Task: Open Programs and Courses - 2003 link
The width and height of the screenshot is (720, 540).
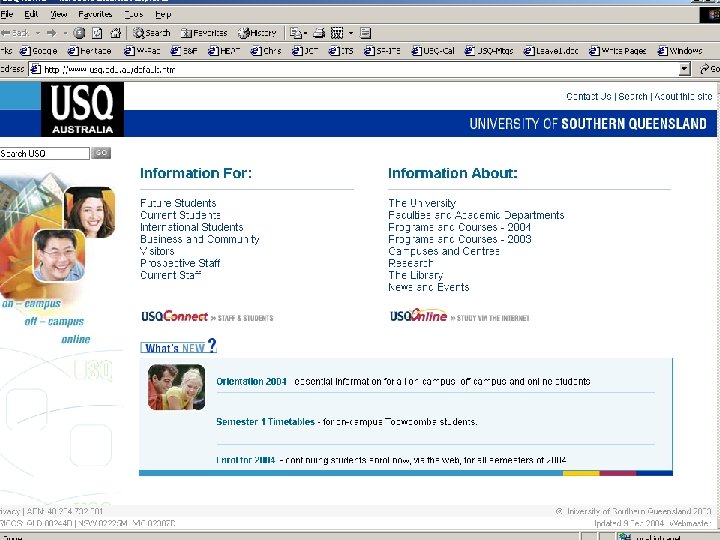Action: click(x=460, y=239)
